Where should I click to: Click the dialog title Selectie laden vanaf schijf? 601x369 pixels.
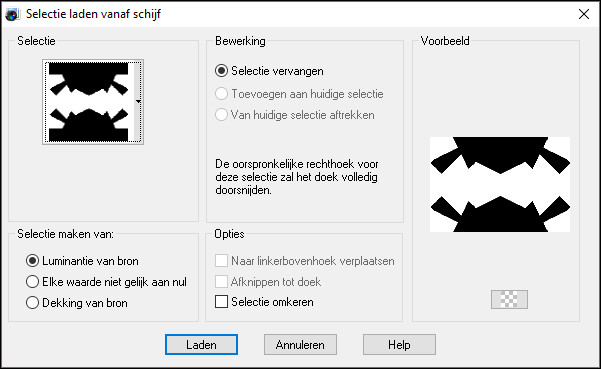[x=93, y=14]
